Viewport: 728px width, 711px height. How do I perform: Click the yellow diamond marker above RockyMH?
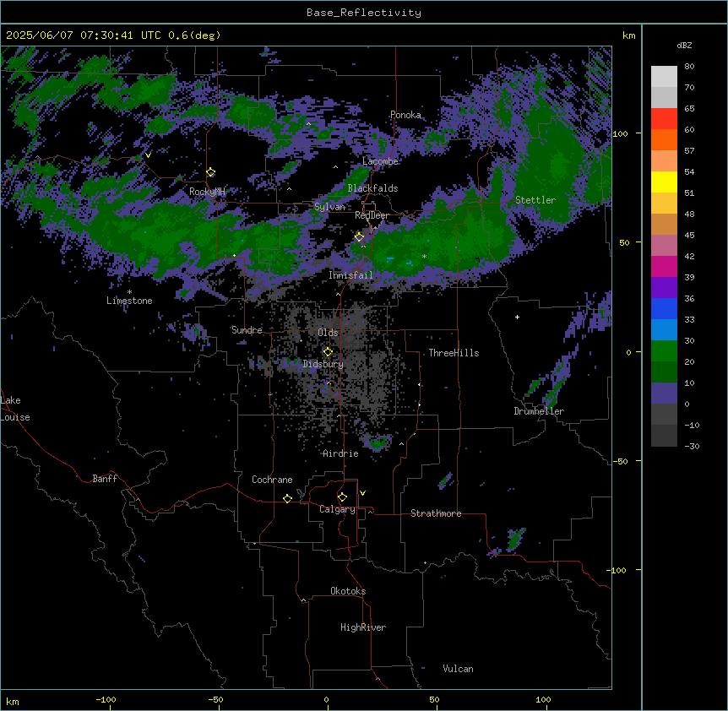point(211,172)
